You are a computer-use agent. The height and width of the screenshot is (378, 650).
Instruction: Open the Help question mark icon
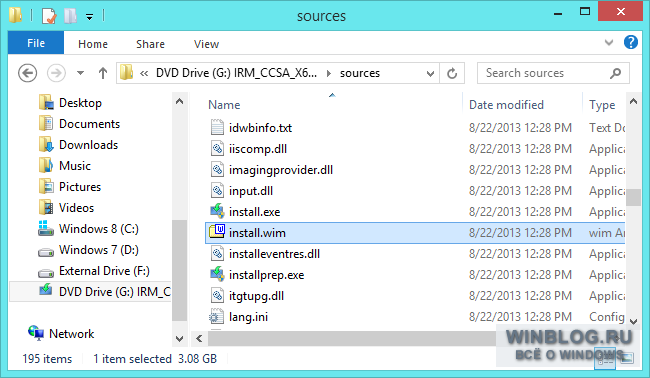point(631,42)
